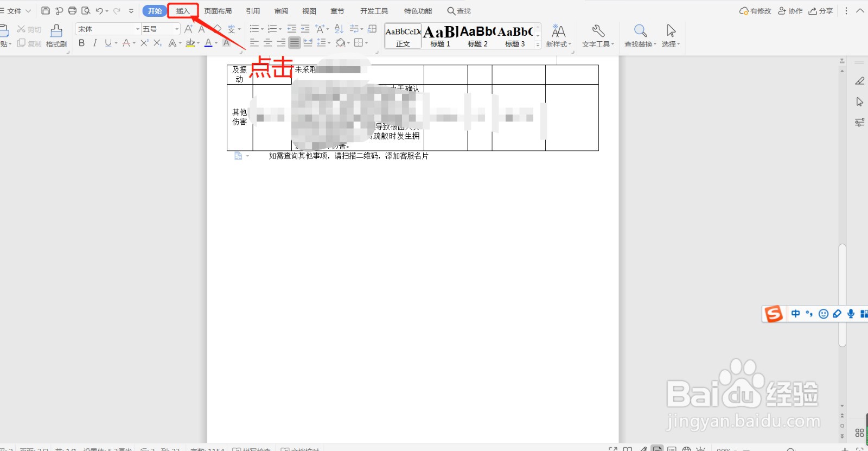Click the Find and Replace magnifier icon
868x451 pixels.
[640, 31]
